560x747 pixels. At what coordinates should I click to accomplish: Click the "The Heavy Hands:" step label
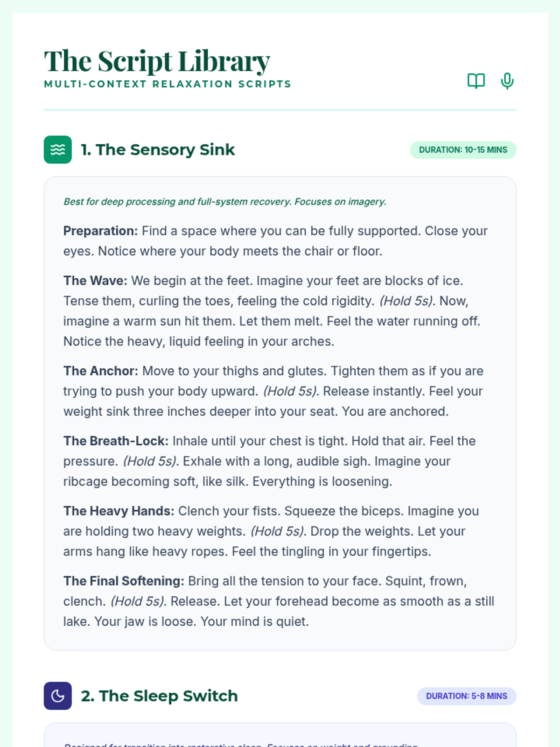coord(119,511)
